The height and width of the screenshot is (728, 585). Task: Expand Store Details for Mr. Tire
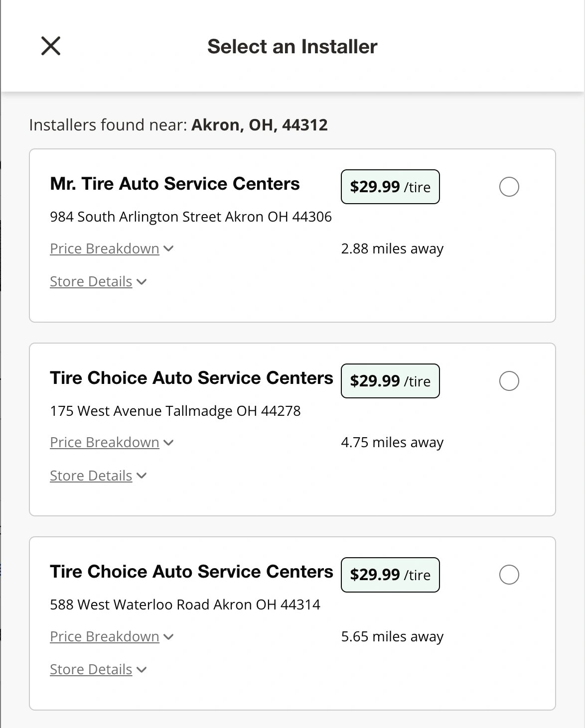pos(91,281)
